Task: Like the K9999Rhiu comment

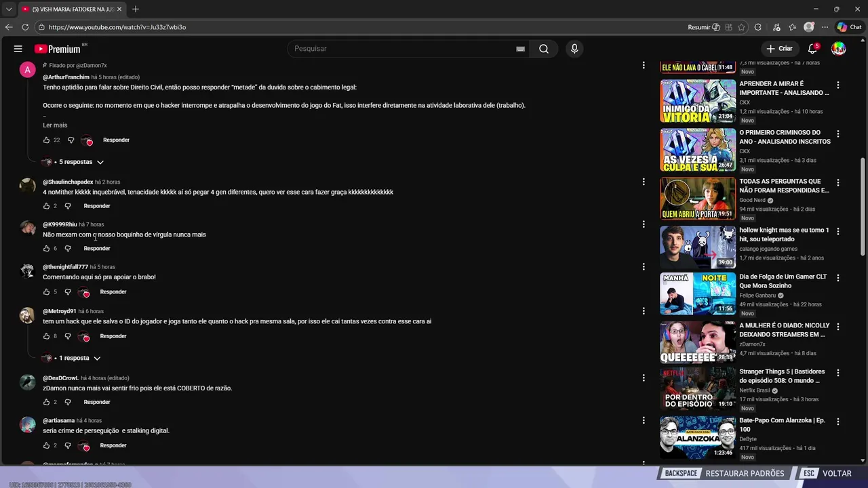Action: click(x=47, y=249)
